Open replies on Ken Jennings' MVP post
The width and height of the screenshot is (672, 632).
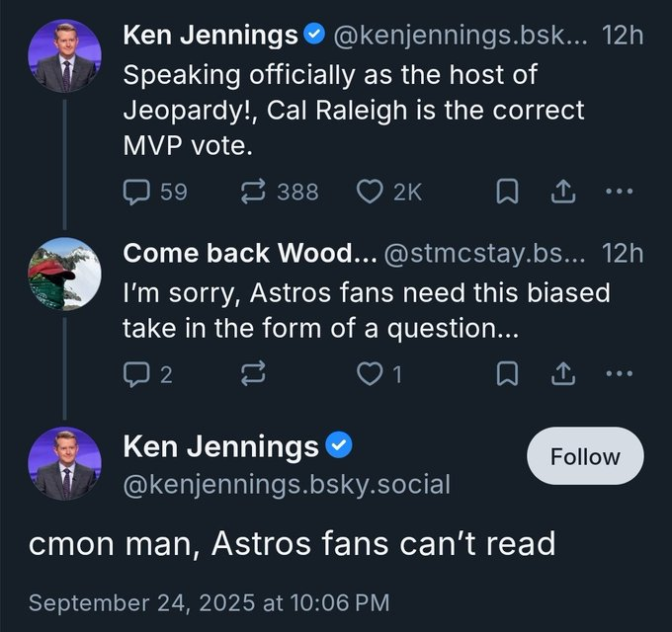(x=155, y=192)
